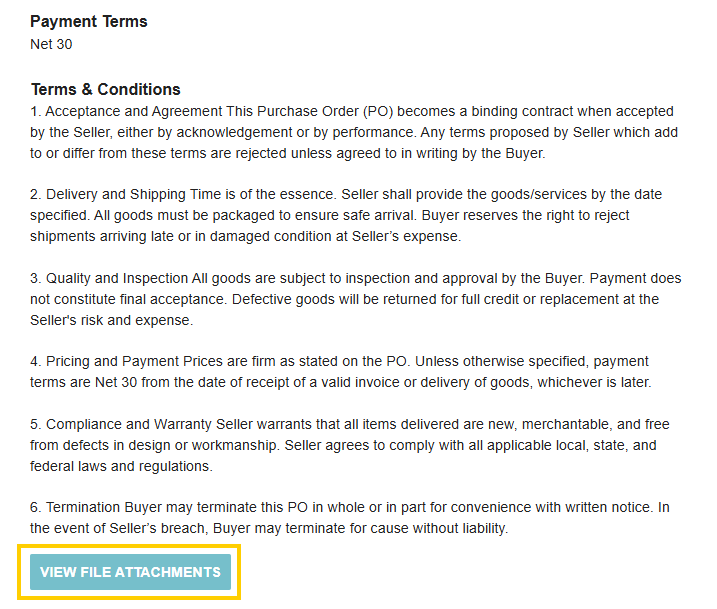Click clause 1 Acceptance and Agreement text
Screen dimensions: 717x609
tap(354, 132)
